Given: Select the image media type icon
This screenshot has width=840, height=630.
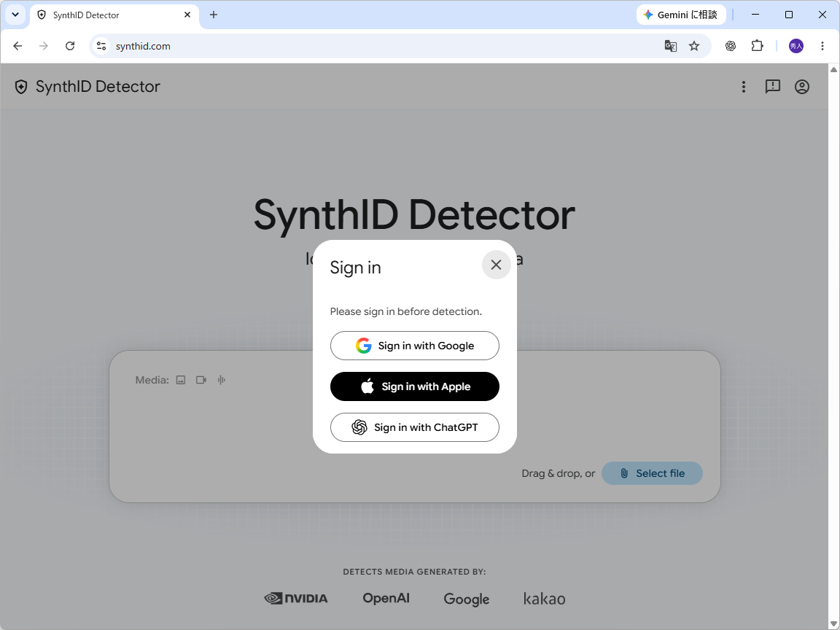Looking at the screenshot, I should [x=181, y=380].
